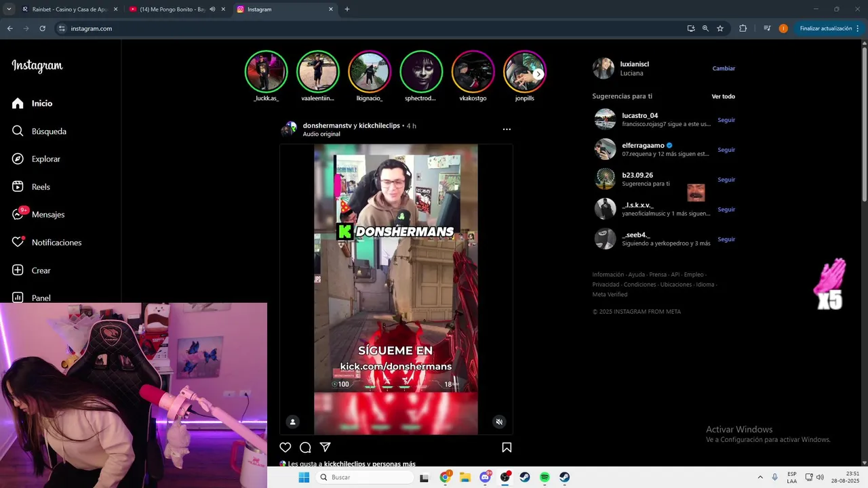Open comments on the post
Screen dimensions: 868x488
tap(305, 447)
